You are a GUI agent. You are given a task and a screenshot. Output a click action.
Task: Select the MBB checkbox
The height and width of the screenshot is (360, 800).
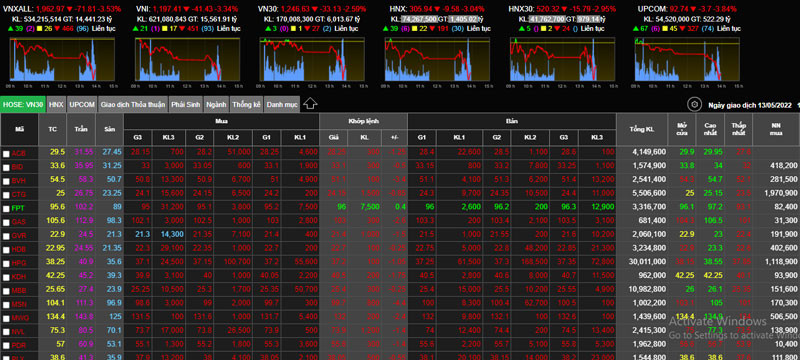click(6, 291)
